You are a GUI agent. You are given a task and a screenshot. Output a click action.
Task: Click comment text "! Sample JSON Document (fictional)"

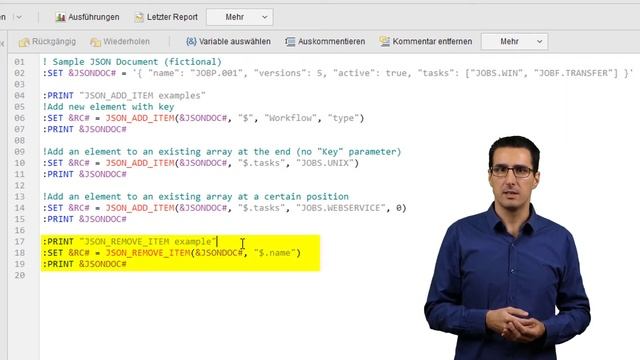(132, 62)
